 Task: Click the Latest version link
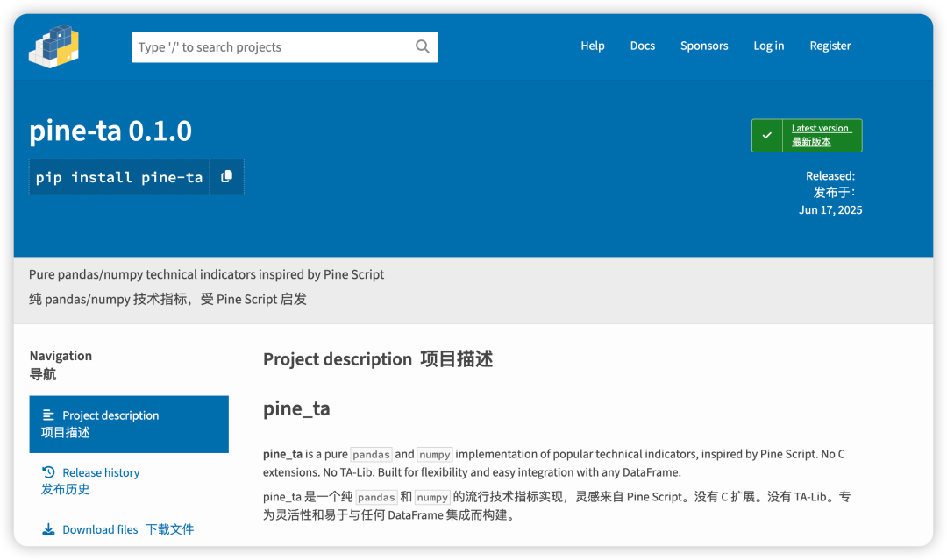[822, 135]
